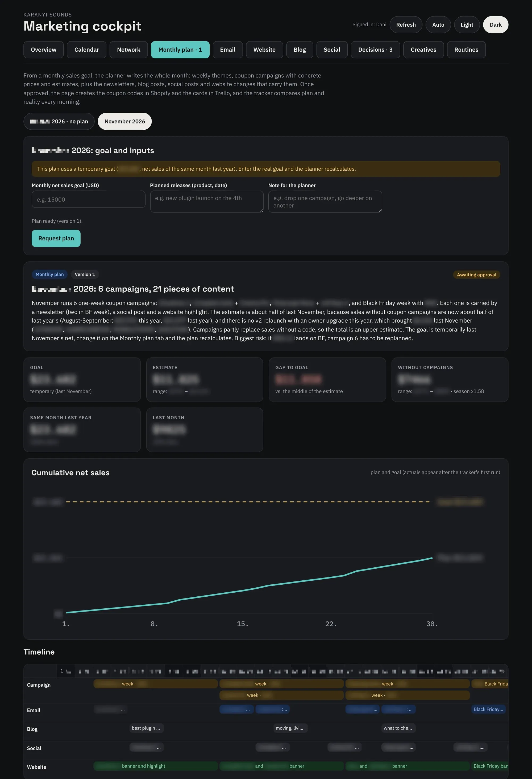Click the Same month last year card
The height and width of the screenshot is (779, 532).
pyautogui.click(x=82, y=430)
